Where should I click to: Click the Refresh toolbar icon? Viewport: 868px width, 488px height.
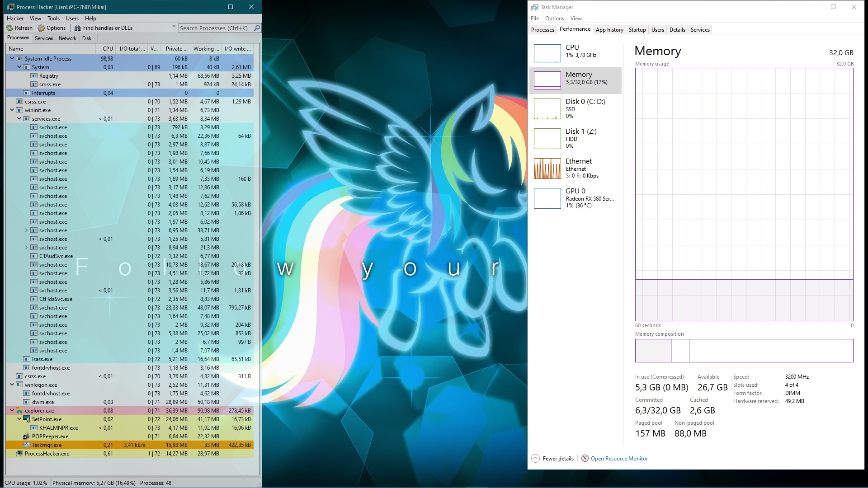pyautogui.click(x=9, y=28)
